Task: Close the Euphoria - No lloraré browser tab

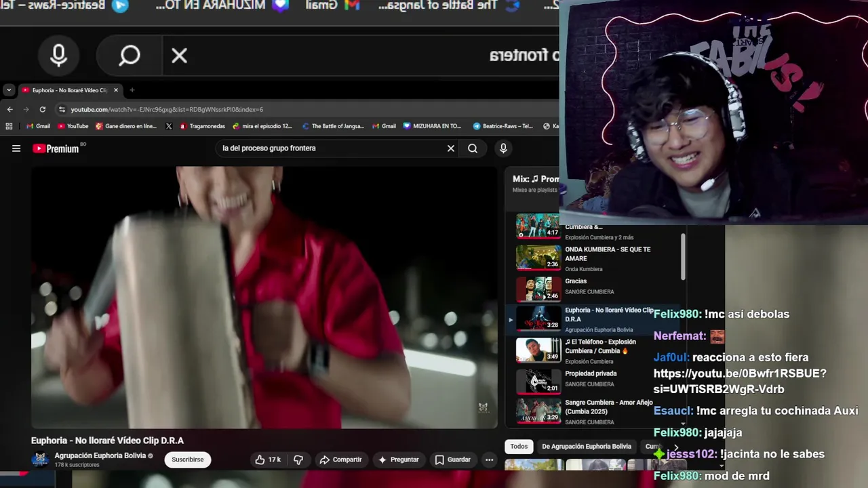Action: tap(116, 90)
